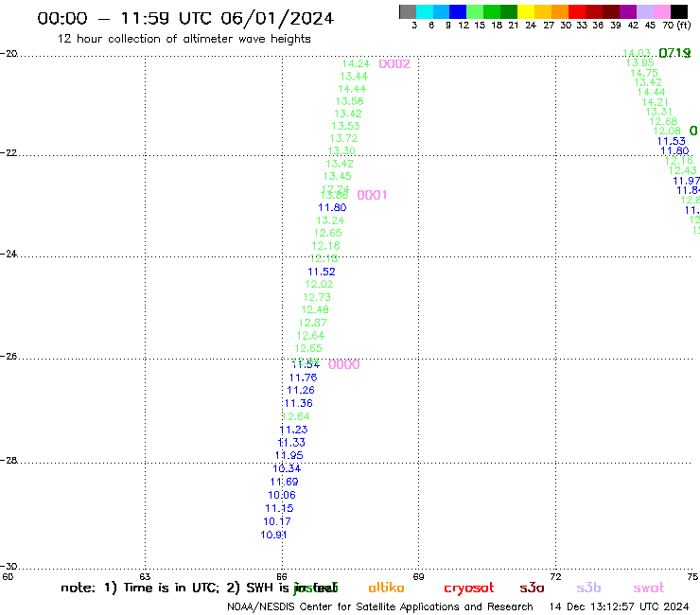The width and height of the screenshot is (700, 615).
Task: Click wave height value 12.73
Action: tap(317, 297)
